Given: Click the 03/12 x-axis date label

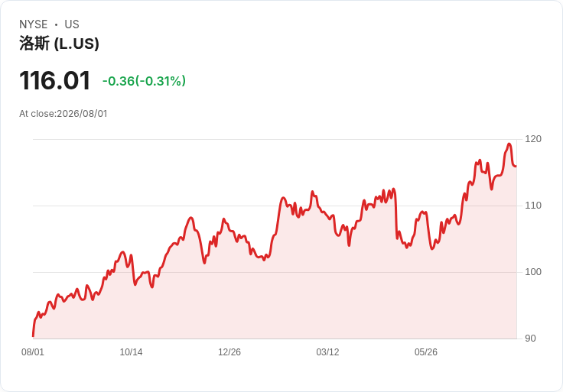Looking at the screenshot, I should [327, 352].
